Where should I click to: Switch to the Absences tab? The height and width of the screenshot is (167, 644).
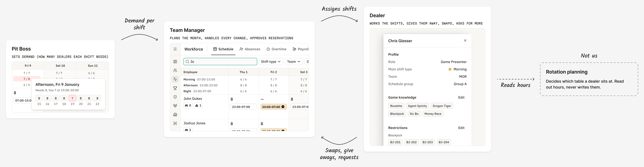249,49
